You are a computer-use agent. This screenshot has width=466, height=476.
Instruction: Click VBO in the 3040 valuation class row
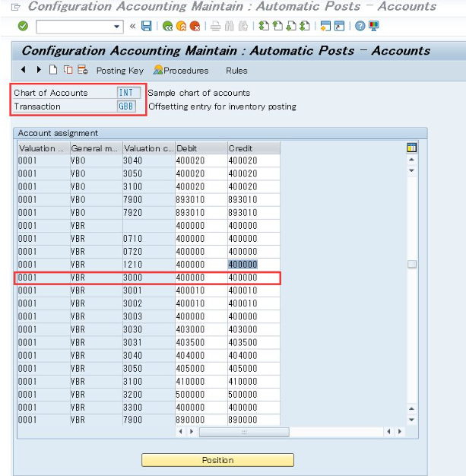pos(97,160)
